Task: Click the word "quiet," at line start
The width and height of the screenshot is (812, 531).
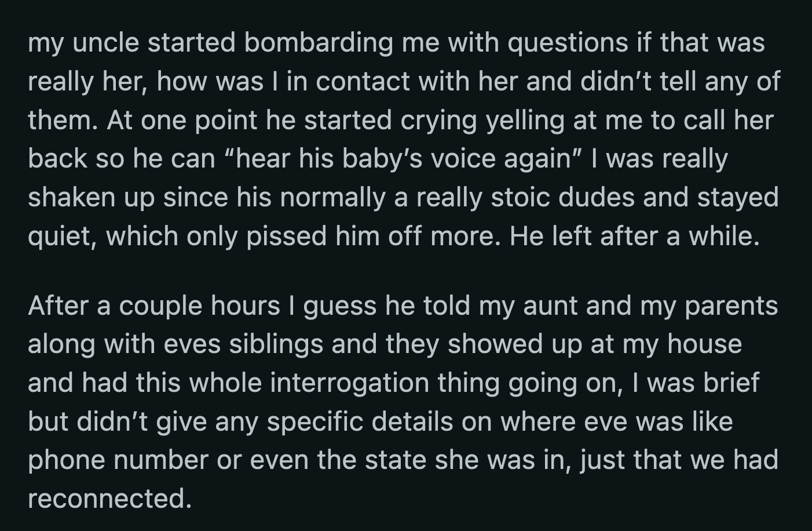Action: tap(62, 237)
